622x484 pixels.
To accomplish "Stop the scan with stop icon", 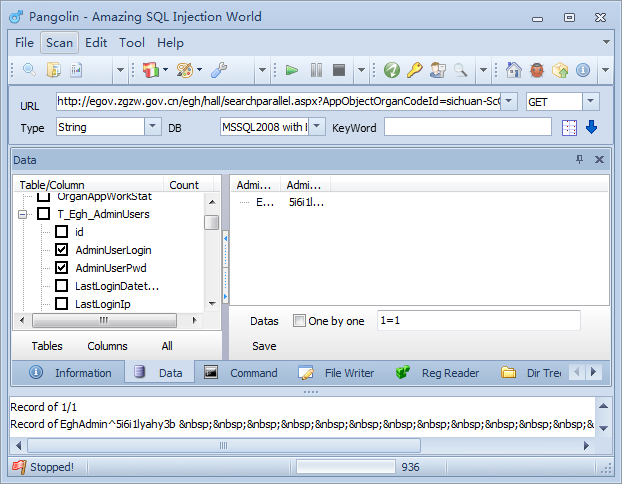I will click(x=339, y=70).
